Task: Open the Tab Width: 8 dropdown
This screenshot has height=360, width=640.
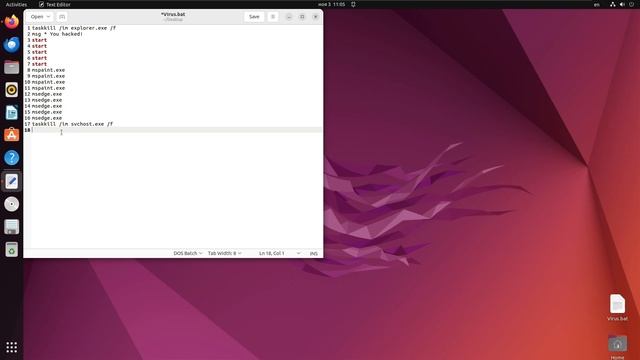Action: click(224, 253)
